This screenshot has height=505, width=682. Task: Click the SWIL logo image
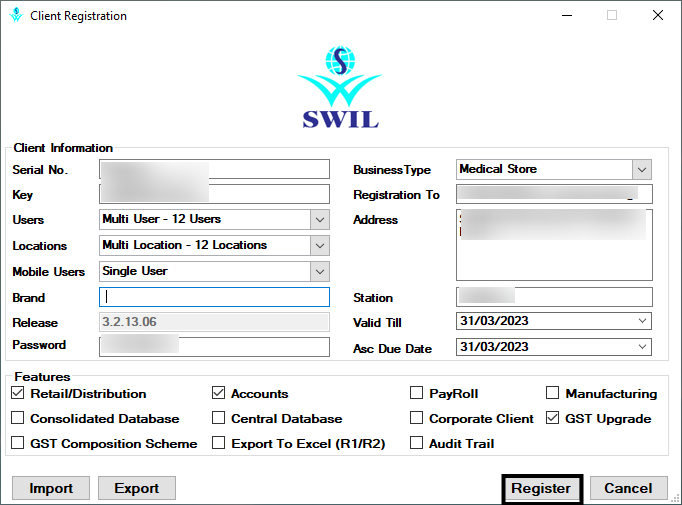tap(340, 87)
